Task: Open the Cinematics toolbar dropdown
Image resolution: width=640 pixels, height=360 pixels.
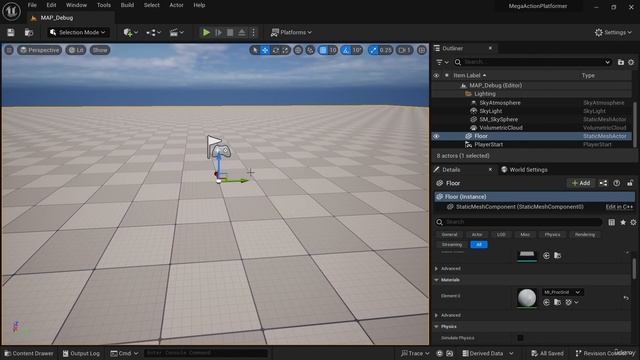Action: [177, 32]
